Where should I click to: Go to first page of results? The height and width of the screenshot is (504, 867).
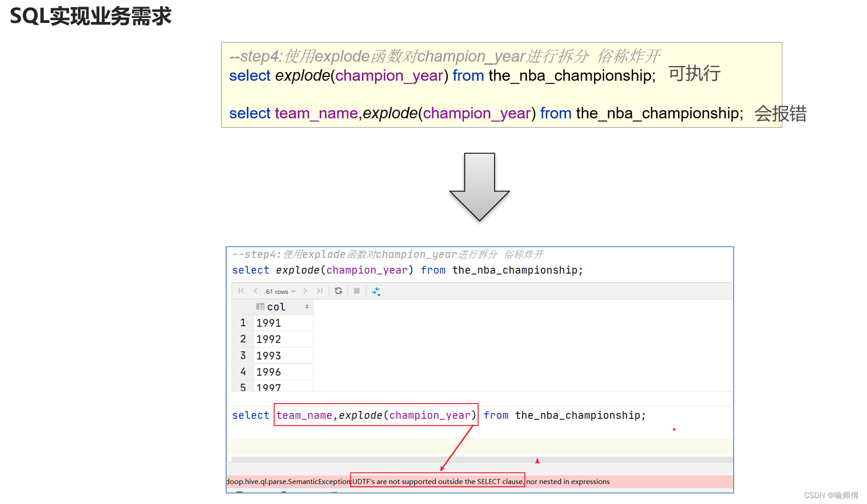click(241, 291)
